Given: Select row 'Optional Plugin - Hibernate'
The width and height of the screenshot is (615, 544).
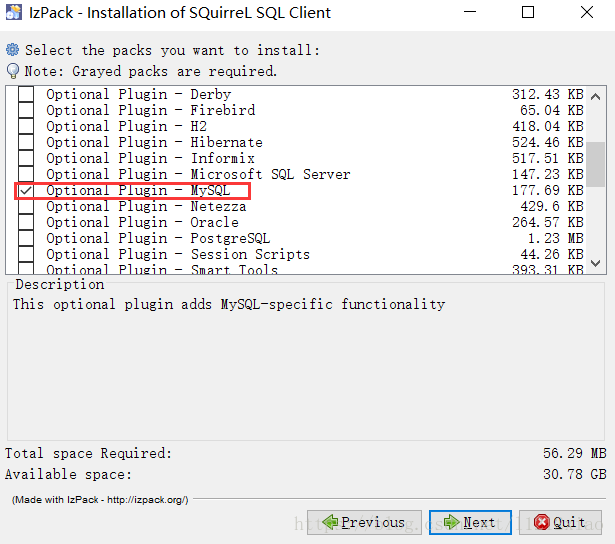Looking at the screenshot, I should [x=296, y=142].
